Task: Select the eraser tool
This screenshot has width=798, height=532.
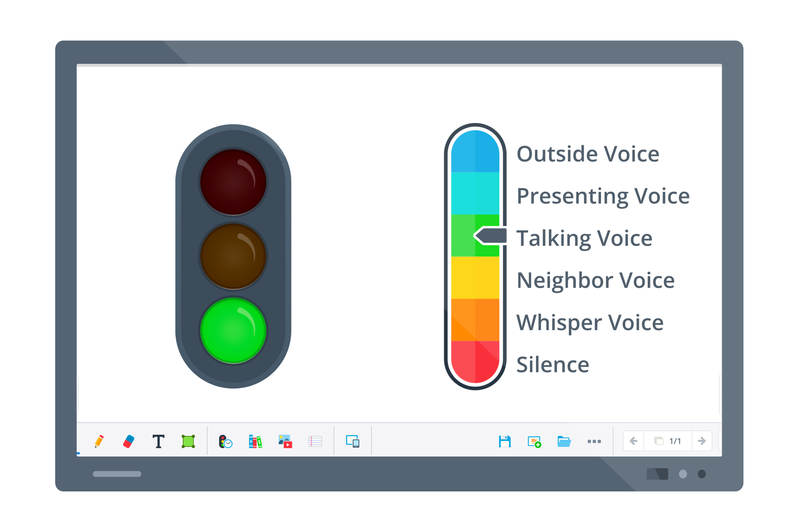Action: (129, 442)
